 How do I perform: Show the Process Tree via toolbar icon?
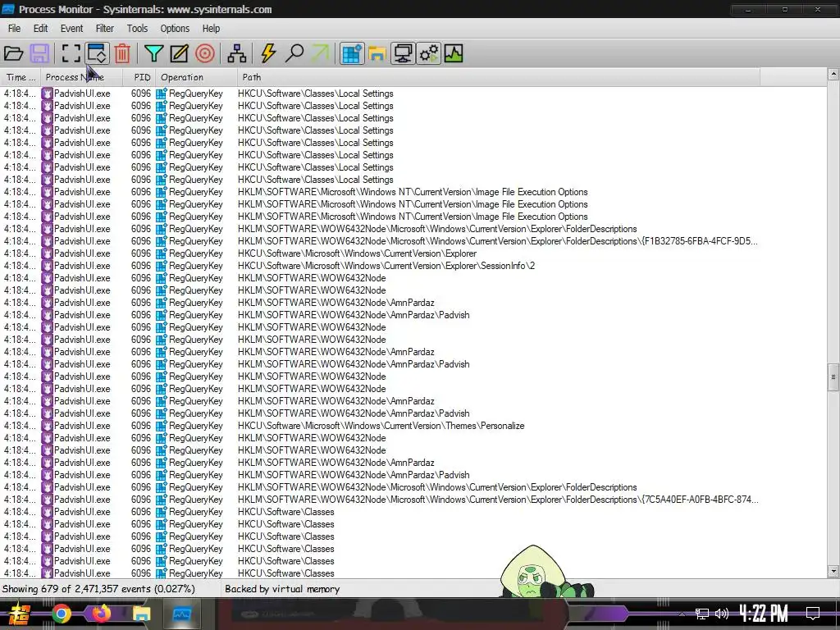tap(237, 53)
